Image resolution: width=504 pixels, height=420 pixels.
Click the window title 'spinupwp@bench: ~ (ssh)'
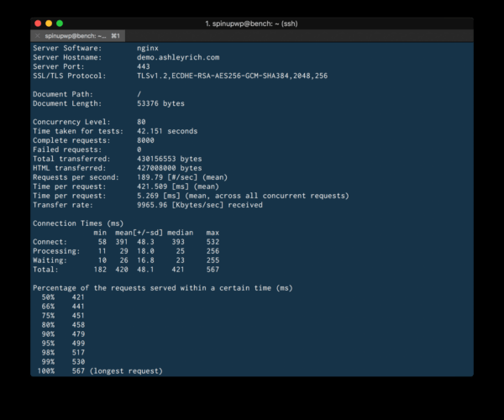coord(252,23)
